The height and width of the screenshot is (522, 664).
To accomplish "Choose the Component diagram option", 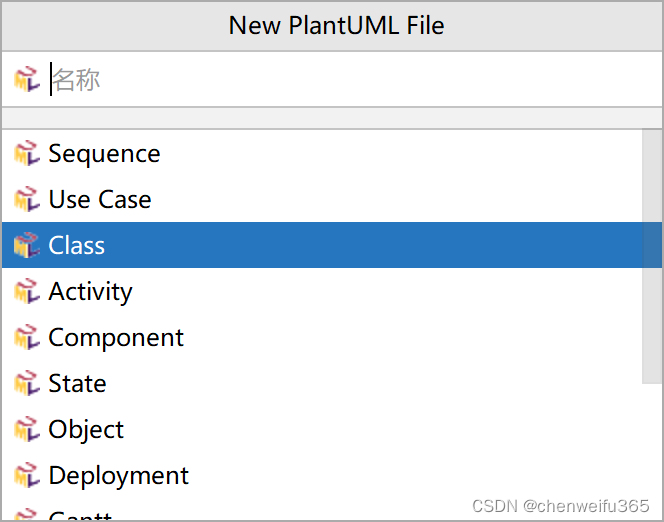I will click(322, 337).
